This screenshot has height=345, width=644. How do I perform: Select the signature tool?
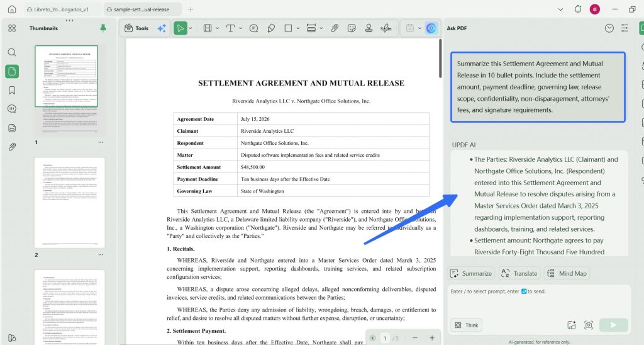386,28
